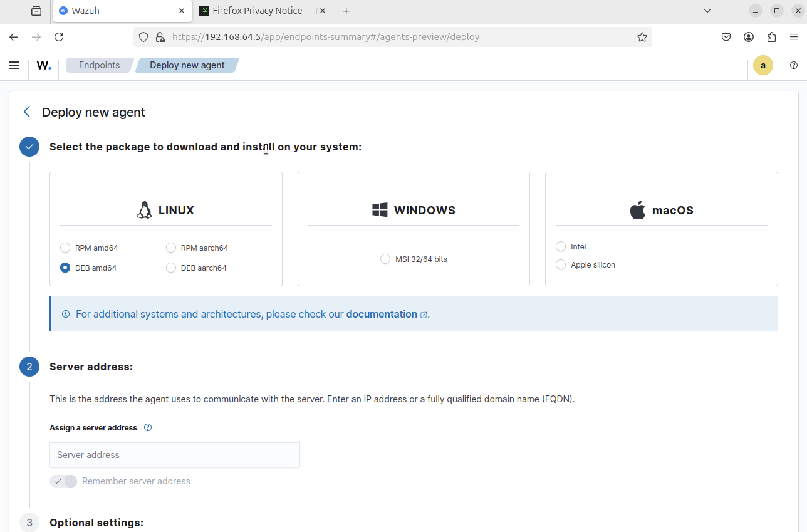Open the Firefox account profile icon
Screen dimensions: 807x532
tap(749, 37)
